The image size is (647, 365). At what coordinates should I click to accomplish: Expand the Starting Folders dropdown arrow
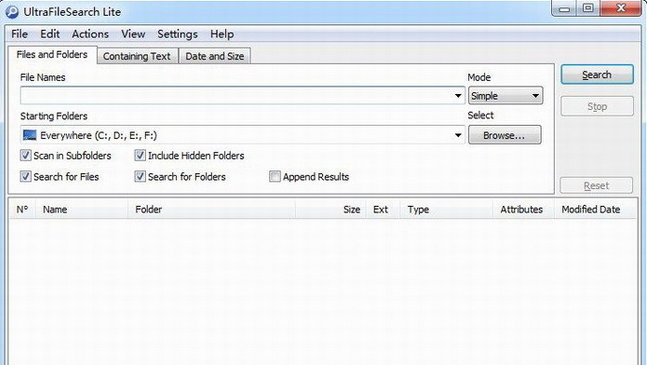point(458,135)
